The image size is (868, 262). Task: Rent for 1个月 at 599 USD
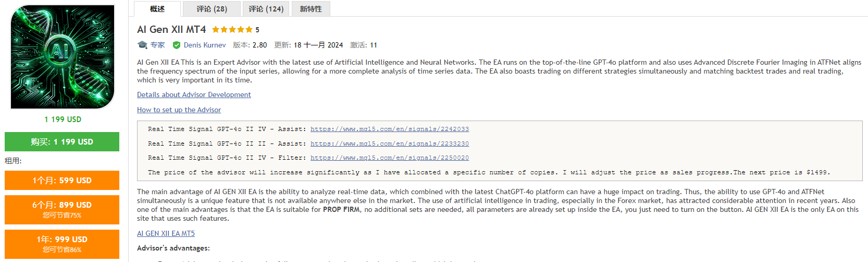pos(62,181)
